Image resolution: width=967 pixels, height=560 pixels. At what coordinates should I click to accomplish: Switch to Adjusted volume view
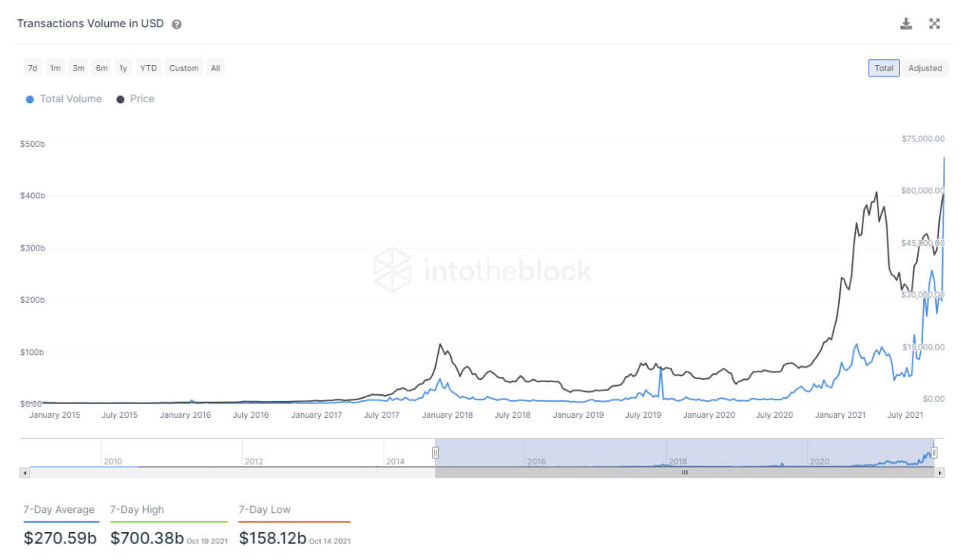tap(925, 67)
